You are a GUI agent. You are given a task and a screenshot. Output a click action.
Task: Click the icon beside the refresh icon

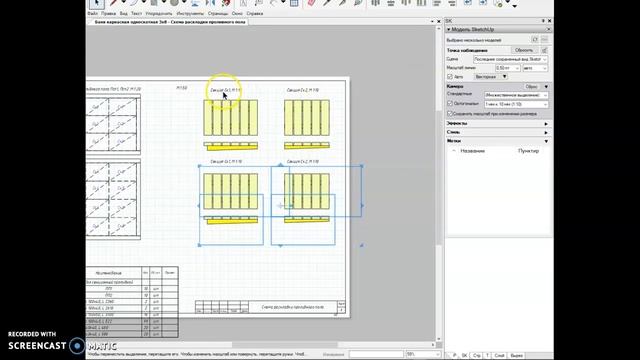pyautogui.click(x=544, y=40)
